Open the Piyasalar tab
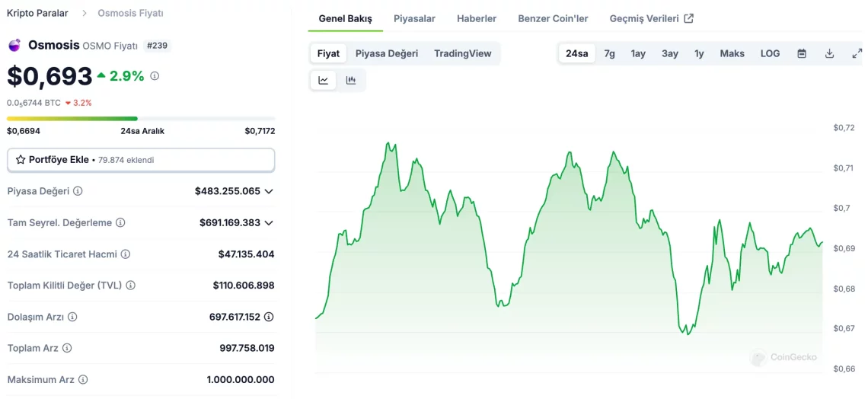This screenshot has width=868, height=399. pos(414,18)
